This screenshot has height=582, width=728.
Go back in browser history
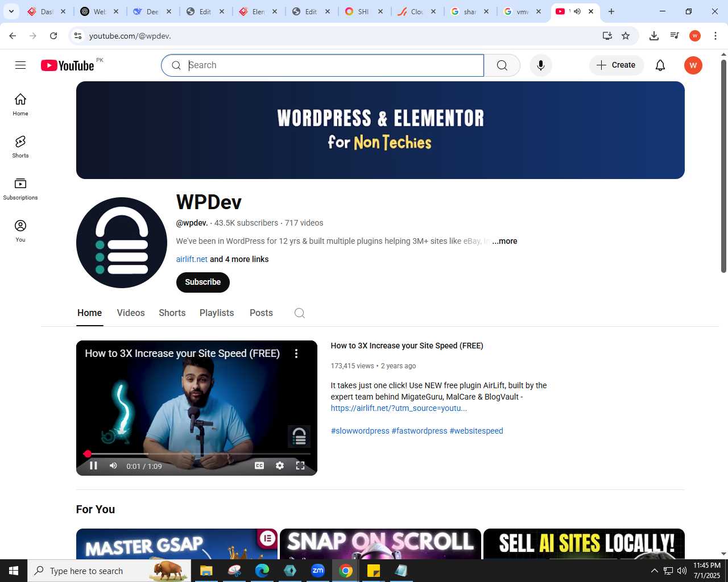click(13, 36)
